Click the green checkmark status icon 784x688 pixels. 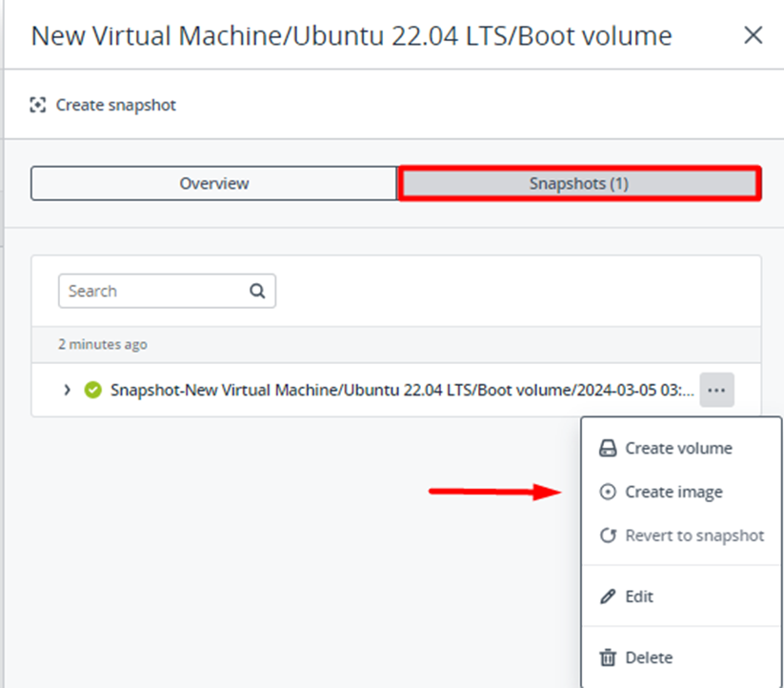click(92, 390)
